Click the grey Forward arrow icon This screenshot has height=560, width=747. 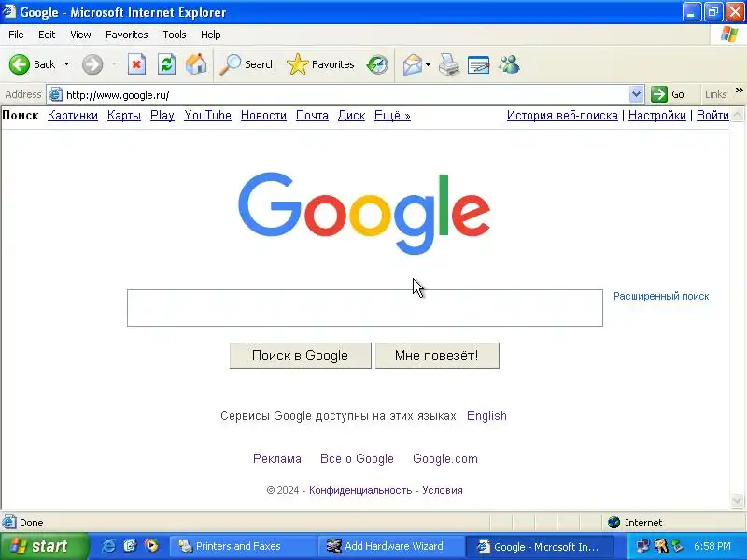tap(92, 64)
